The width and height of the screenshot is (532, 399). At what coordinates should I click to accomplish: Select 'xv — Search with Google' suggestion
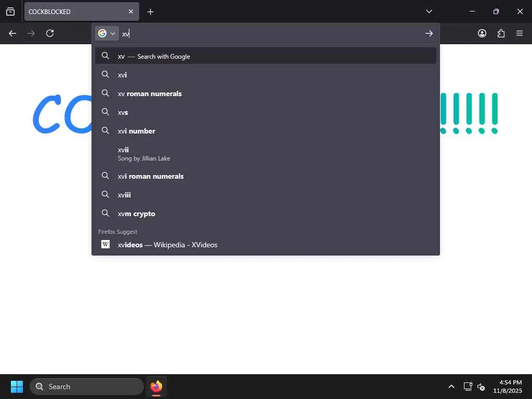click(265, 56)
